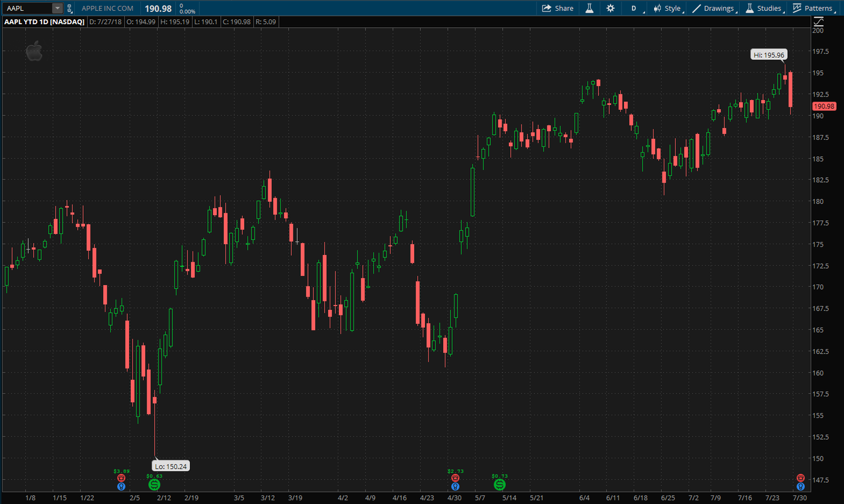Click the 1/8 date axis label
The width and height of the screenshot is (844, 504).
[31, 498]
